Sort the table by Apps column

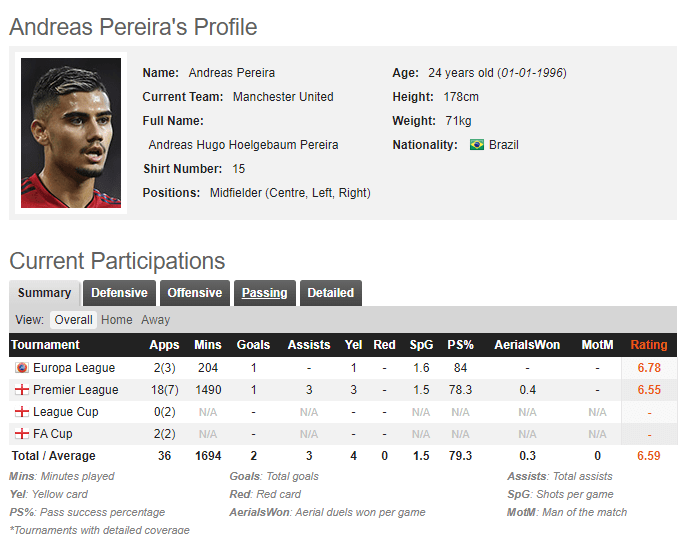point(164,345)
